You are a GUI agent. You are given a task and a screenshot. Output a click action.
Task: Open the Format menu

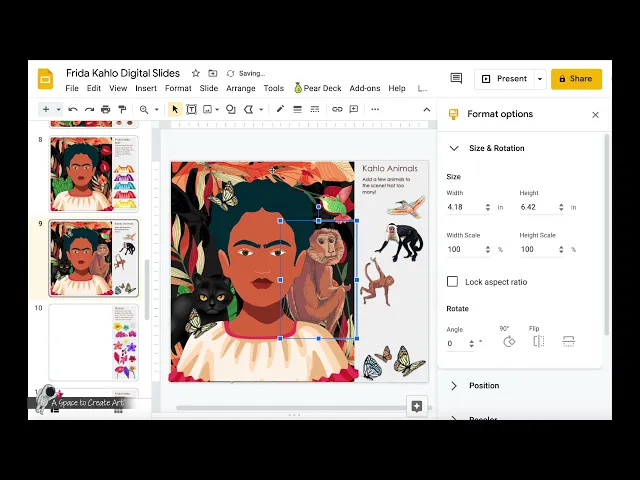(x=178, y=88)
